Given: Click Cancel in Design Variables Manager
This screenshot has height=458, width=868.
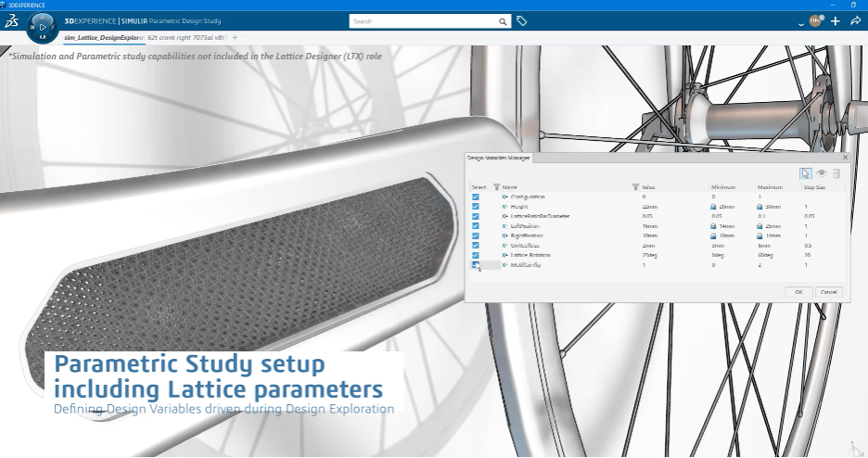Looking at the screenshot, I should coord(829,292).
